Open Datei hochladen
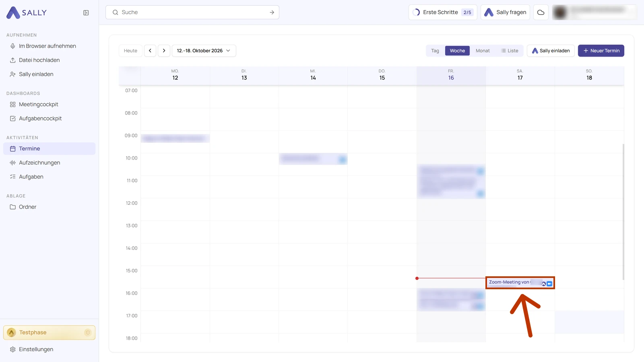 49,60
